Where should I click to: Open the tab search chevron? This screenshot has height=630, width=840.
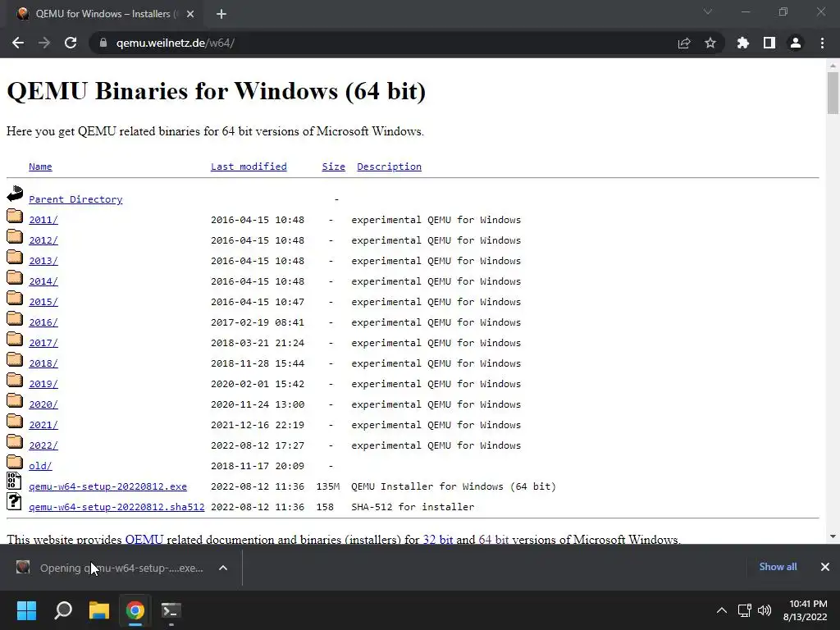tap(708, 11)
